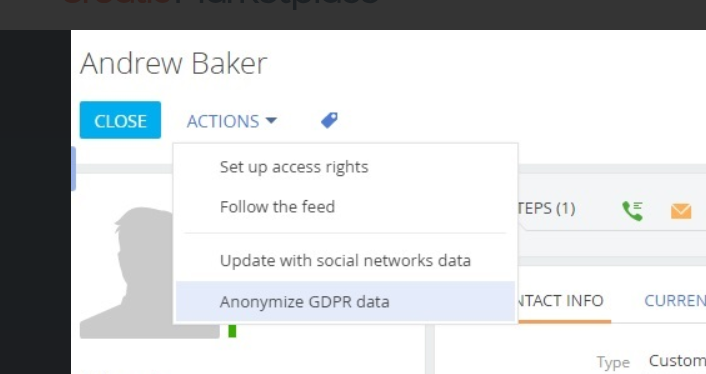The height and width of the screenshot is (374, 706).
Task: Click the ACTIONS dropdown arrow
Action: pos(271,121)
